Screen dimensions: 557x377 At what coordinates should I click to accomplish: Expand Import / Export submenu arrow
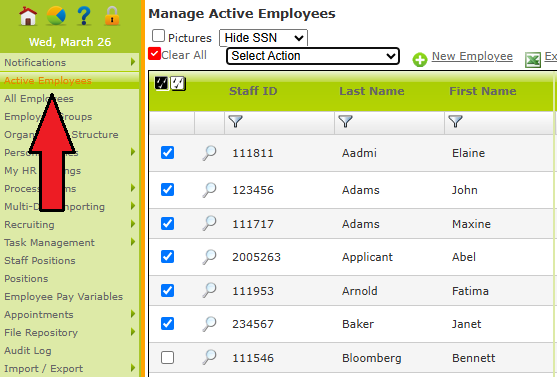coord(133,368)
